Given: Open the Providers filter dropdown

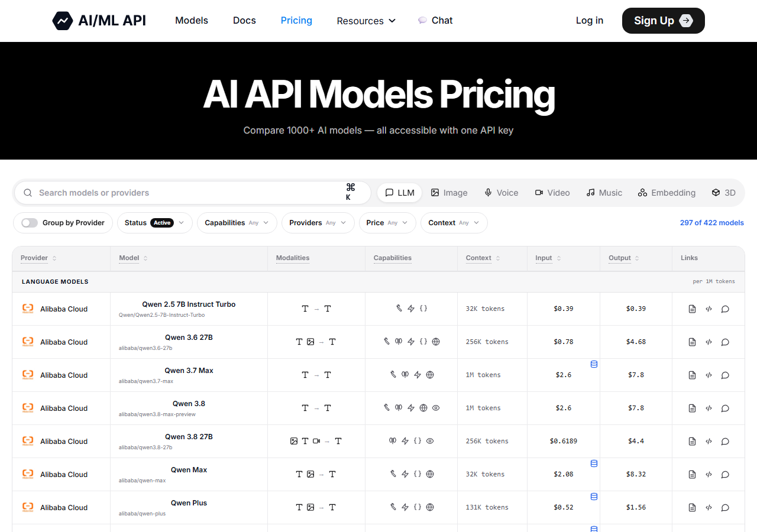Looking at the screenshot, I should [x=318, y=223].
